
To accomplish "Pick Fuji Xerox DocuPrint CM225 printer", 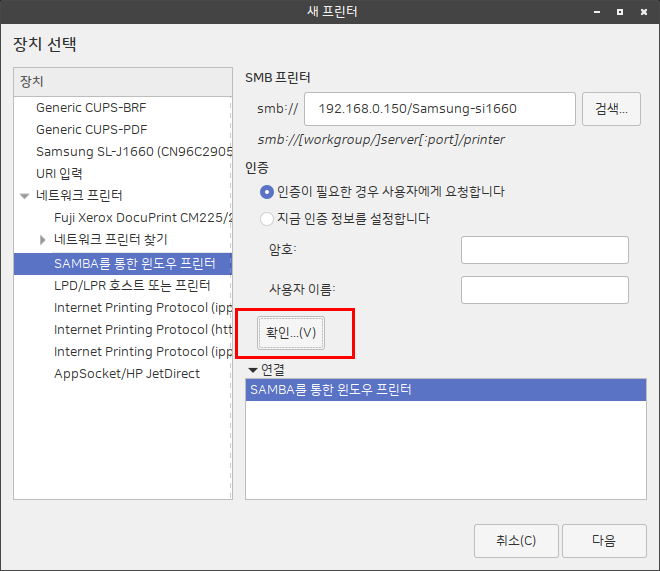I will pyautogui.click(x=140, y=217).
